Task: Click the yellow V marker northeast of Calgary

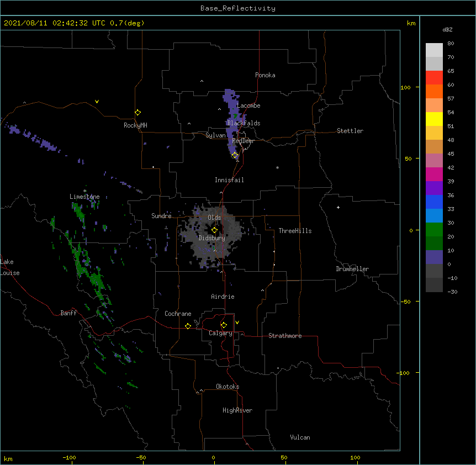Action: pos(237,323)
